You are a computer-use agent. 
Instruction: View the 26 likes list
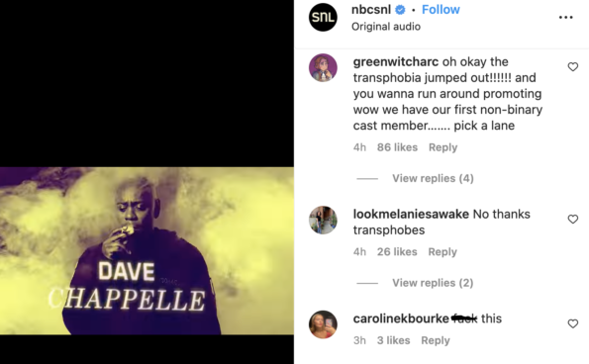coord(397,251)
